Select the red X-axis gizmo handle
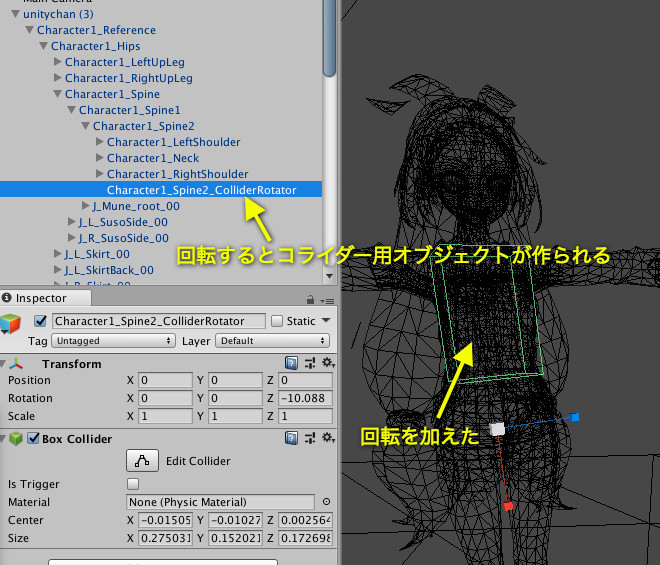The height and width of the screenshot is (565, 660). [x=508, y=506]
